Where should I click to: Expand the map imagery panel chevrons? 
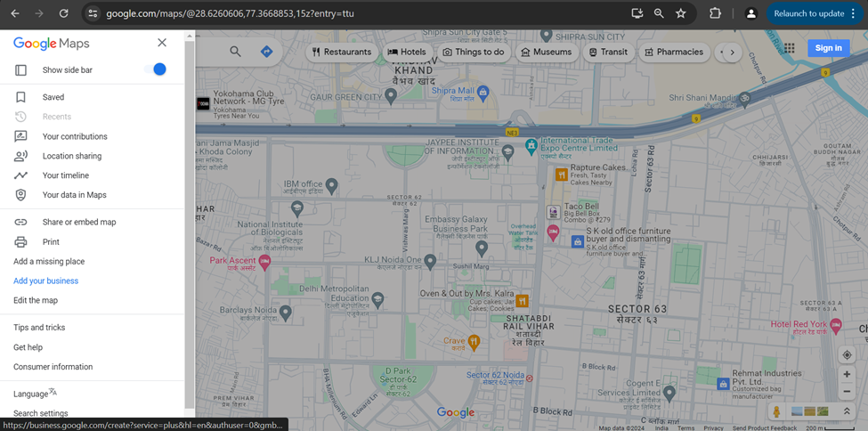coord(847,411)
